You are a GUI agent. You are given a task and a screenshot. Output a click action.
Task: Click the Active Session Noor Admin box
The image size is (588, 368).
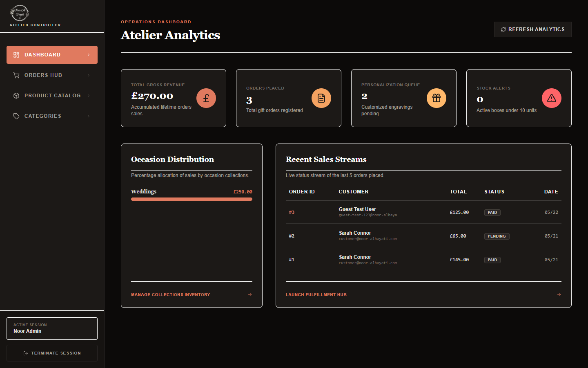click(52, 328)
